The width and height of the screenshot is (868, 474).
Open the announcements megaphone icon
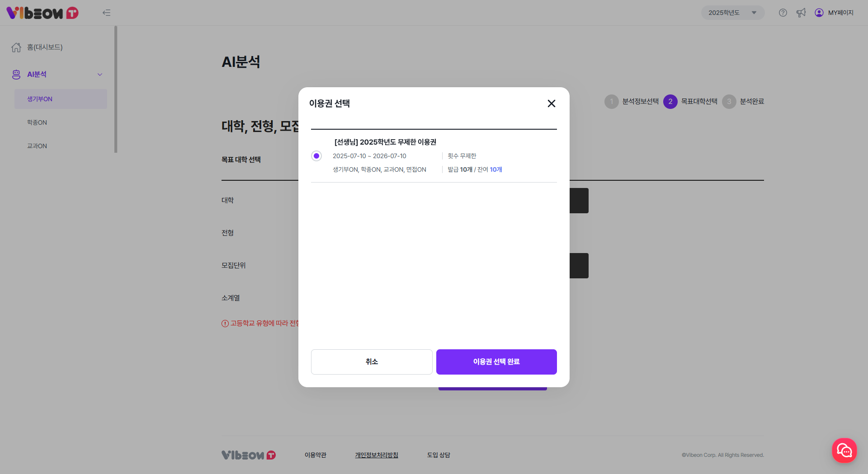pos(801,13)
